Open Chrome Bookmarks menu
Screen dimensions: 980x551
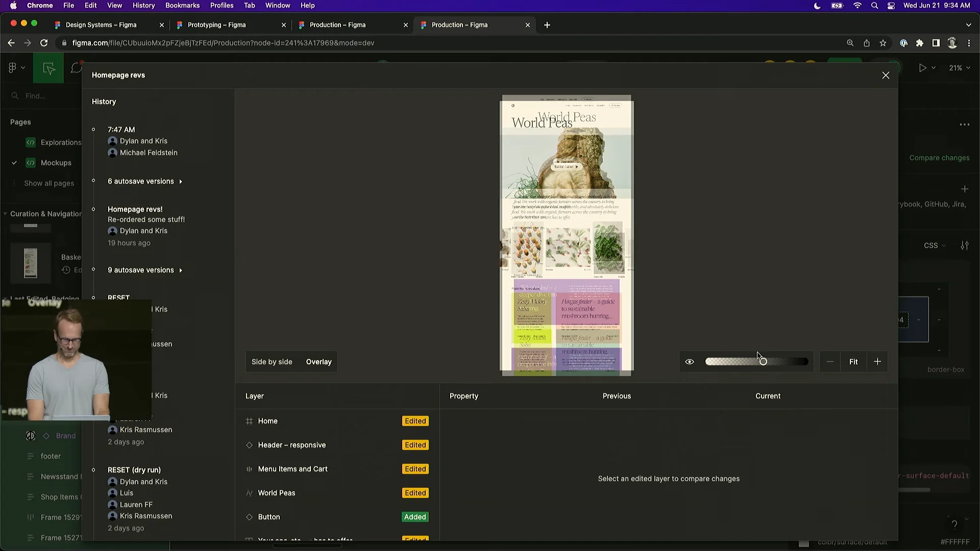182,6
